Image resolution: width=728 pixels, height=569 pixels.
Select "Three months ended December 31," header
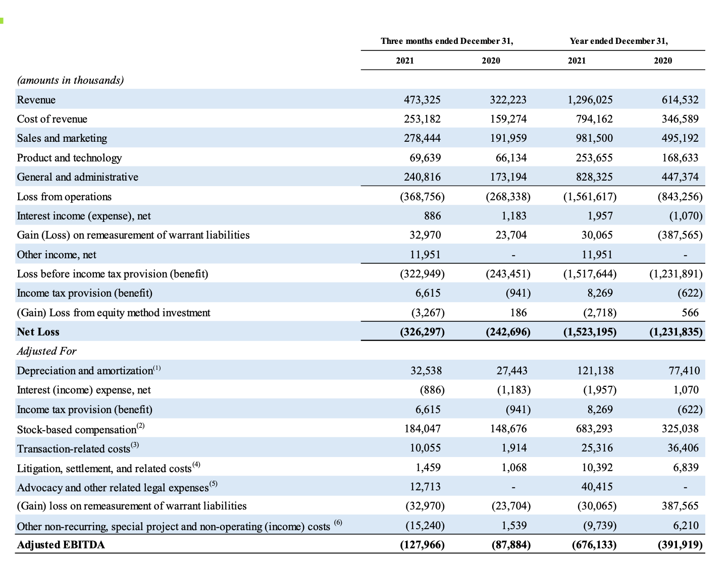[447, 41]
